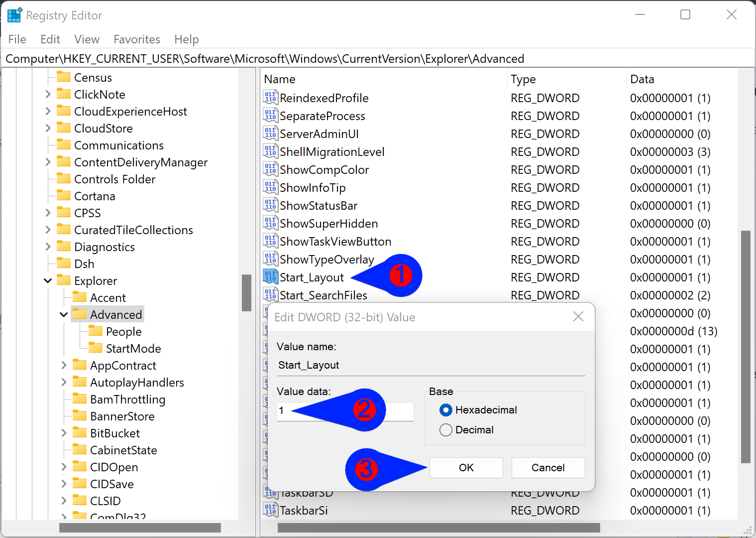Viewport: 756px width, 538px height.
Task: Expand the CIDOpen tree node
Action: point(64,467)
